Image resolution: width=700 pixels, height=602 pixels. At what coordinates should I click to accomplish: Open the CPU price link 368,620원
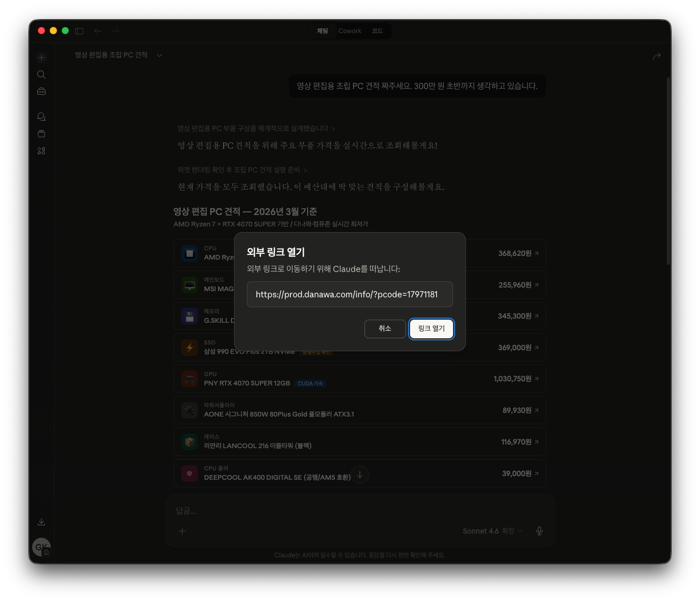coord(518,253)
